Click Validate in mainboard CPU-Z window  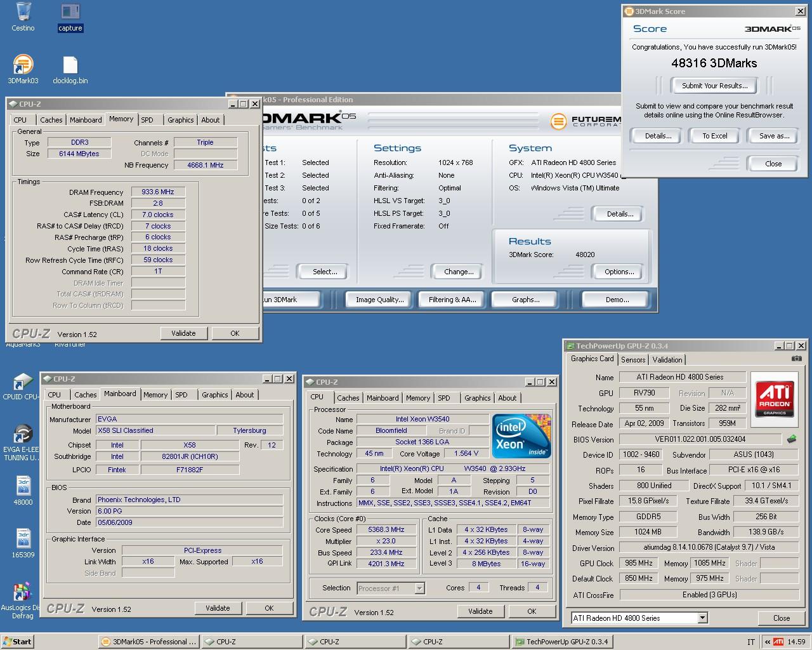point(218,608)
